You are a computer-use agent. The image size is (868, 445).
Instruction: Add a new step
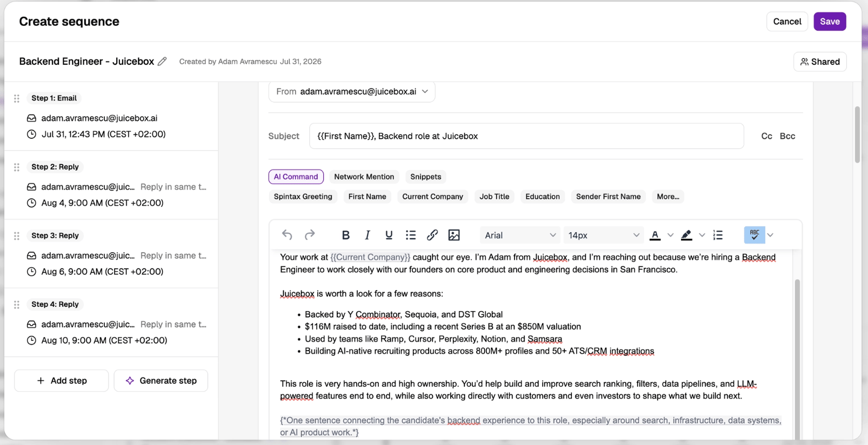[x=62, y=381]
